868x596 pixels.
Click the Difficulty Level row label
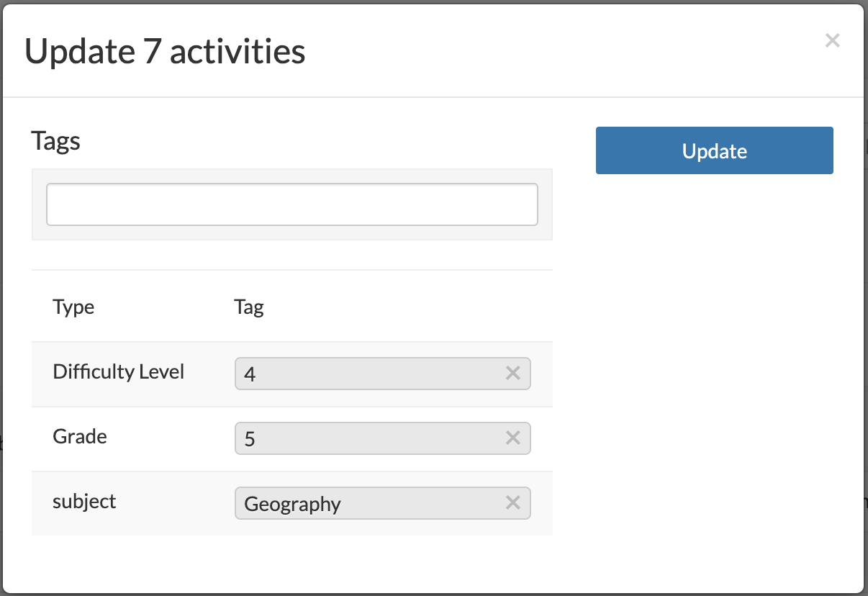pos(118,372)
